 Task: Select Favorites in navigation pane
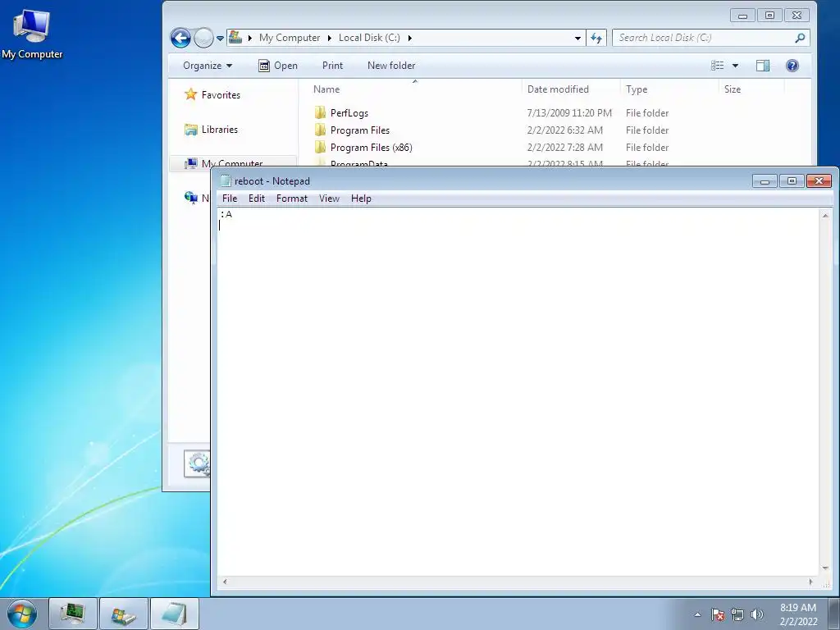coord(212,95)
